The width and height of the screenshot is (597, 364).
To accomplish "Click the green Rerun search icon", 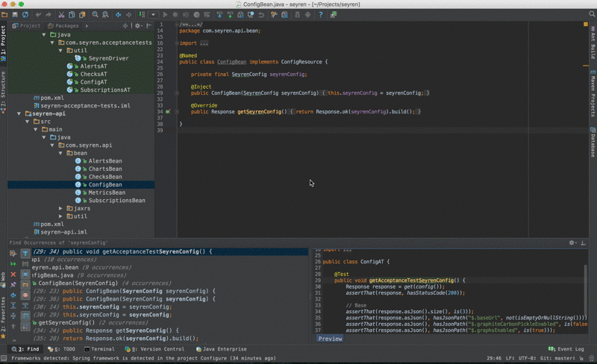I will pyautogui.click(x=13, y=264).
